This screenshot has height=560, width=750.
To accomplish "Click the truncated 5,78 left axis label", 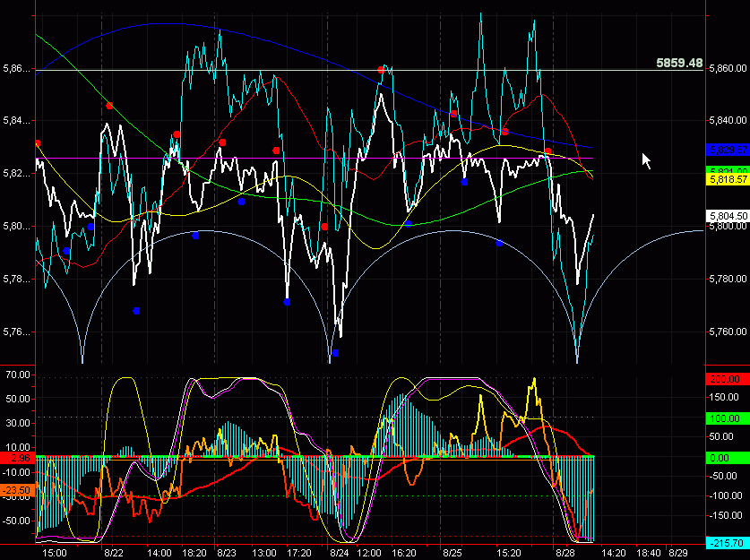I will coord(16,280).
